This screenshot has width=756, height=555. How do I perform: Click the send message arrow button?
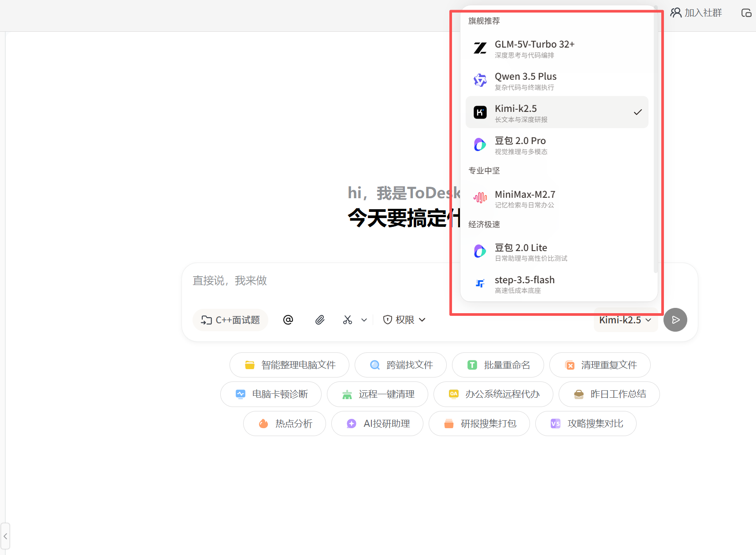click(x=675, y=320)
